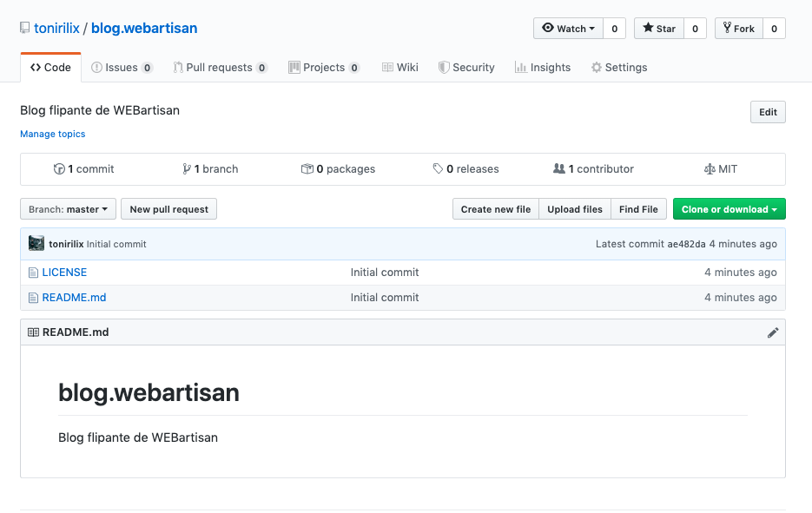This screenshot has width=812, height=513.
Task: Open the Insights tab
Action: (x=542, y=67)
